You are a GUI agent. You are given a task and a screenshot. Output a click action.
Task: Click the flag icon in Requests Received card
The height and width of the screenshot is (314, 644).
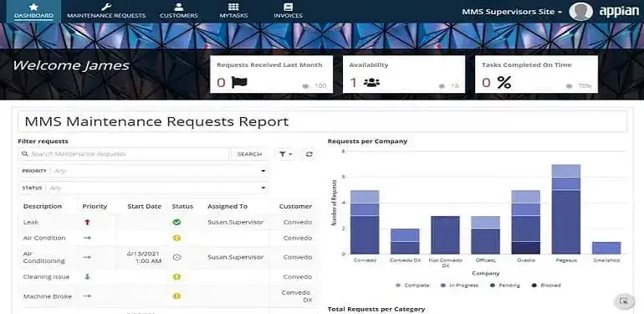[x=239, y=83]
